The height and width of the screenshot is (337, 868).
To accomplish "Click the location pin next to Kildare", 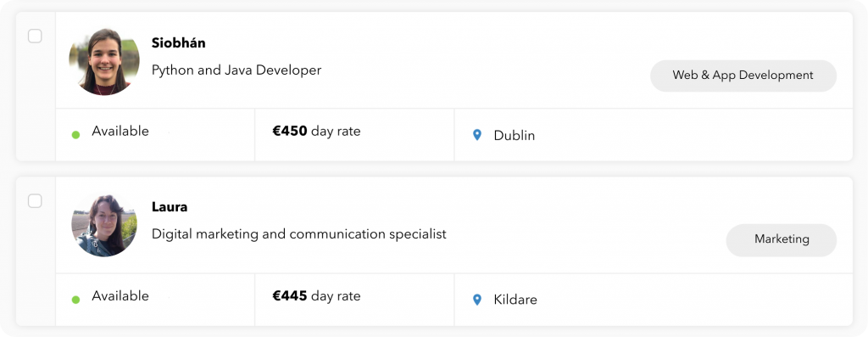I will 477,300.
